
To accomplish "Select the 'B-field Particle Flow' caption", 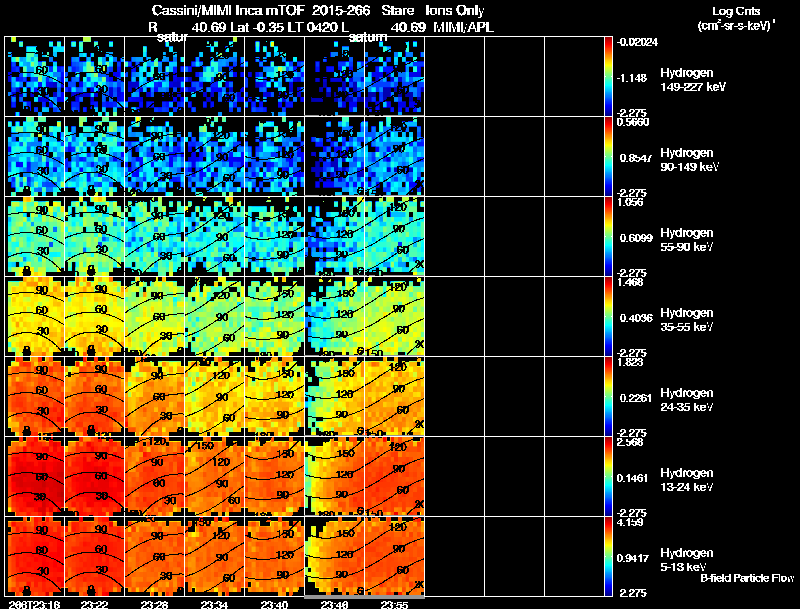I will [747, 578].
